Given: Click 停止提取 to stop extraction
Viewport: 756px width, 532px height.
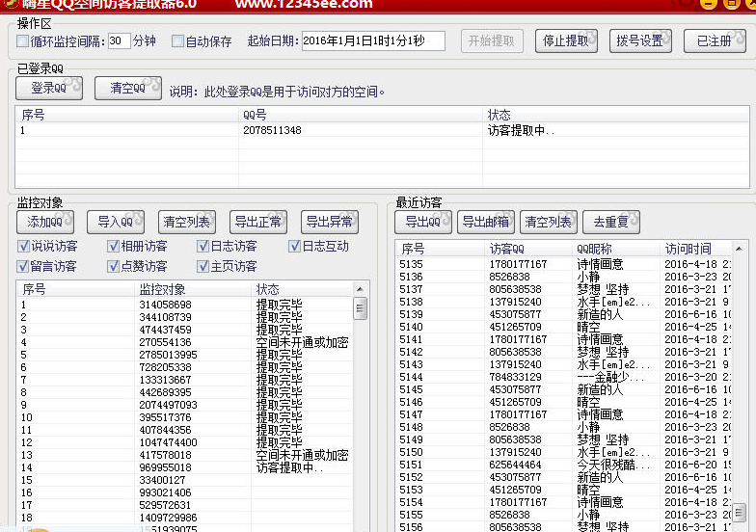Looking at the screenshot, I should (566, 40).
